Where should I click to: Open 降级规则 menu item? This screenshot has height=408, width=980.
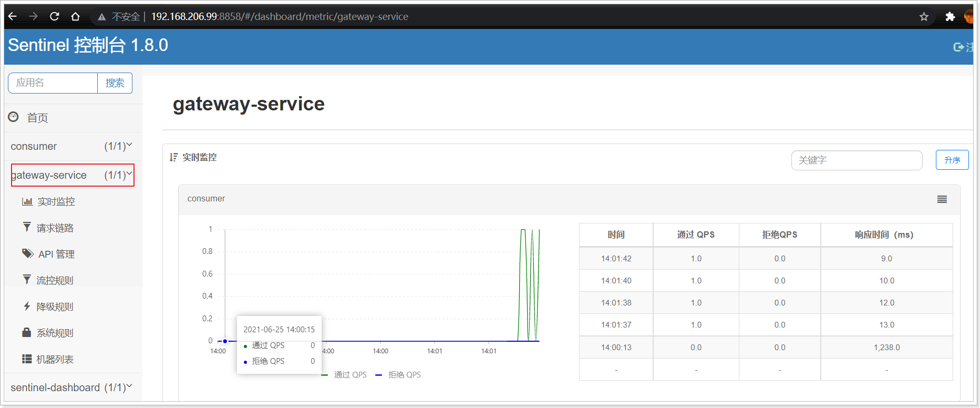(x=55, y=307)
